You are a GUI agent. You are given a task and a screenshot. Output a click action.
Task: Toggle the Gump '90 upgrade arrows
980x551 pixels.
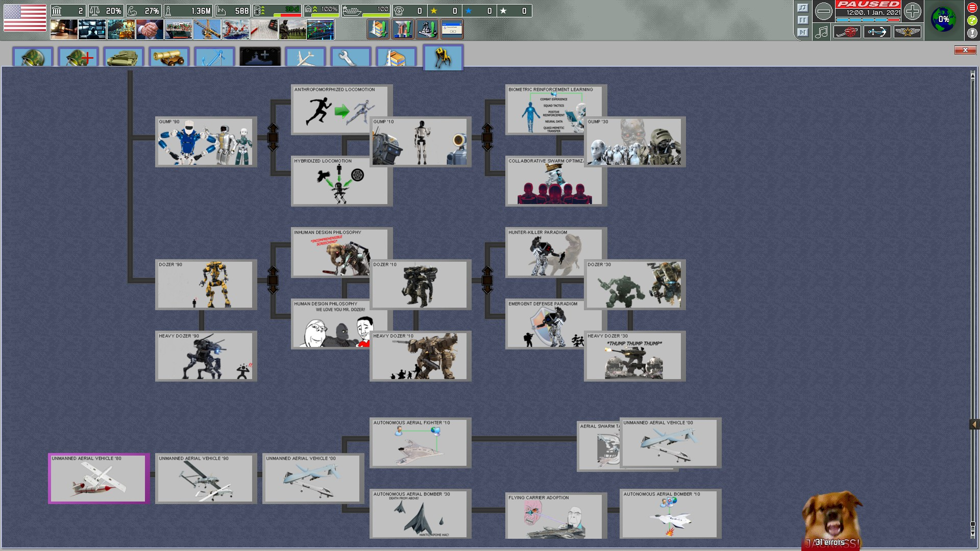(273, 137)
